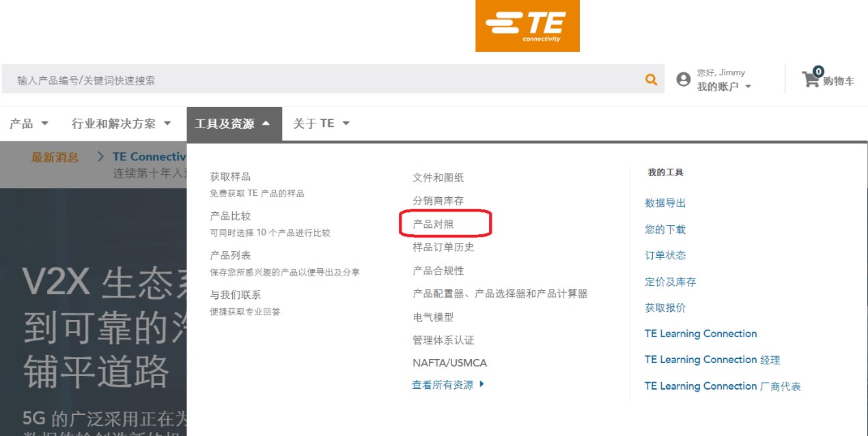Screen dimensions: 868x436
Task: Click the TE Connectivity news headline link
Action: (150, 157)
